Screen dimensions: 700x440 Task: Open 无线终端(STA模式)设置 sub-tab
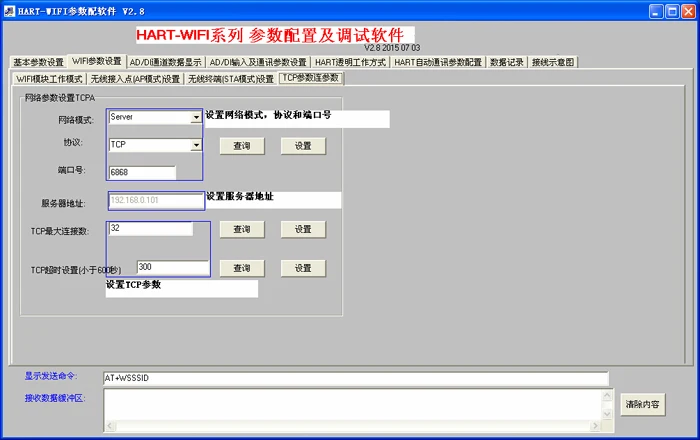pos(230,79)
